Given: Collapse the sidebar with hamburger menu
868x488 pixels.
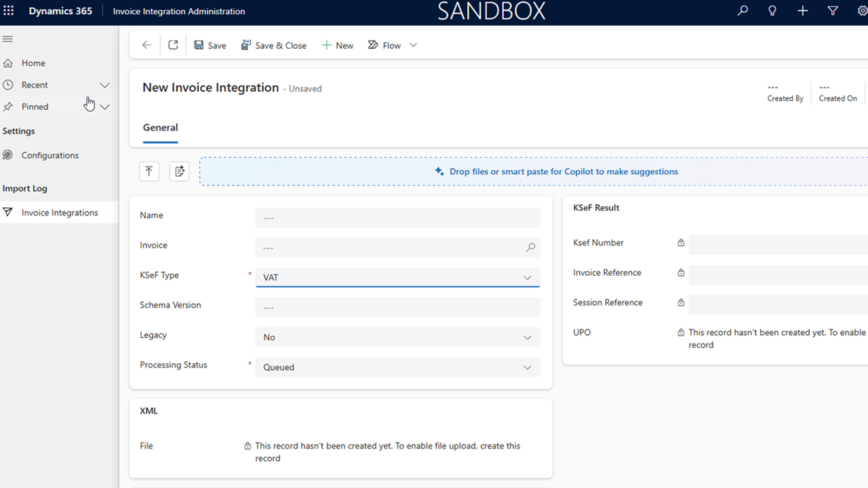Looking at the screenshot, I should (x=8, y=39).
